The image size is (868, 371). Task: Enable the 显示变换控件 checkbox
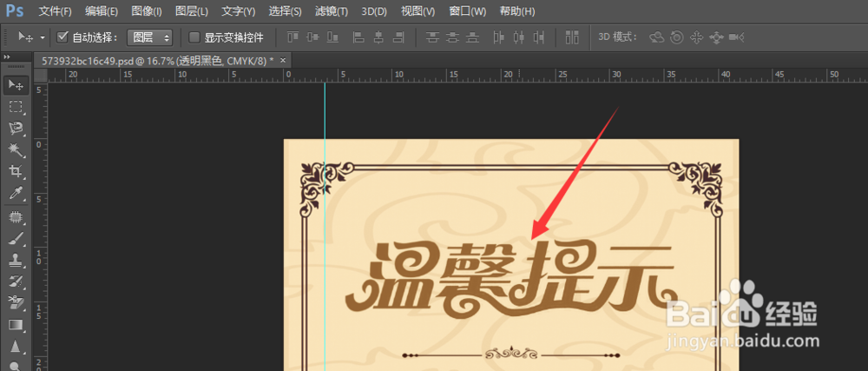pos(194,37)
